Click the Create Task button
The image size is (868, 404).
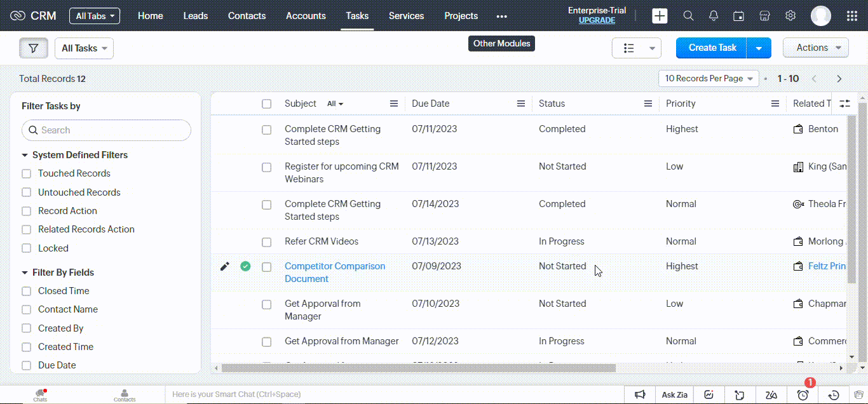[x=711, y=48]
